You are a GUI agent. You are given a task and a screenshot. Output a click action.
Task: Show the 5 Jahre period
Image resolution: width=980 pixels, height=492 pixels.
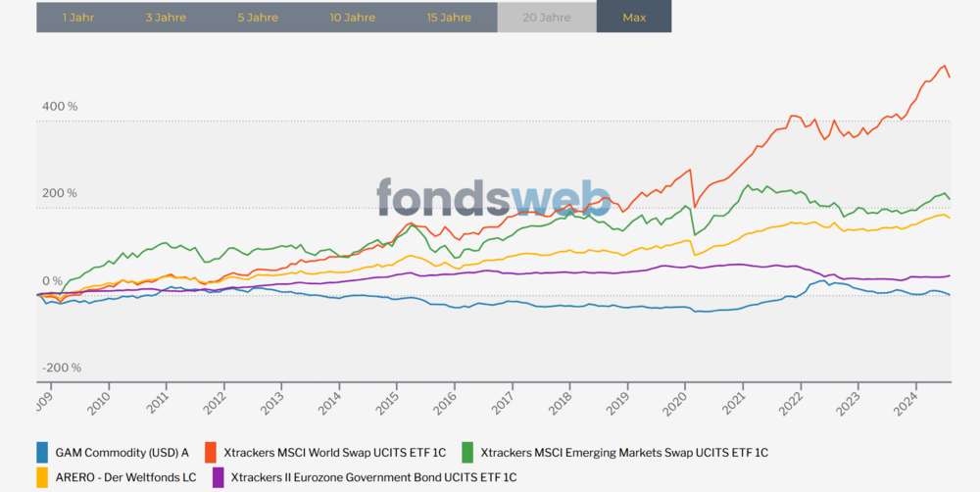(x=257, y=17)
